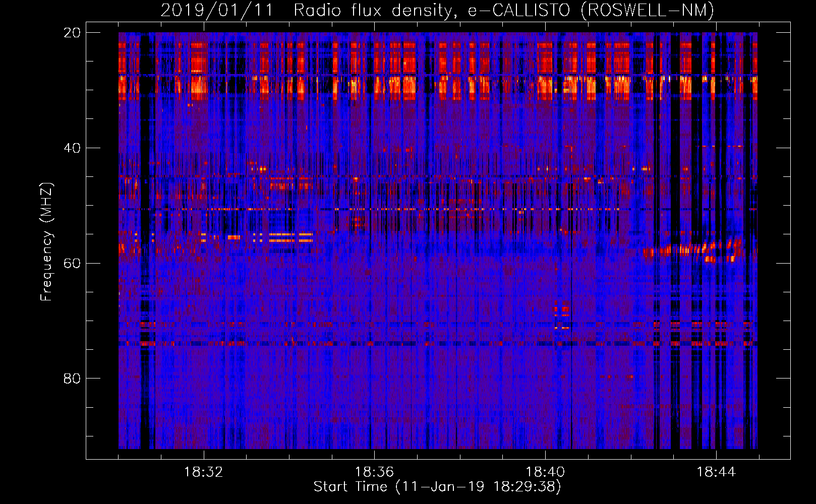816x504 pixels.
Task: Click the '20' frequency tick label
Action: point(72,33)
